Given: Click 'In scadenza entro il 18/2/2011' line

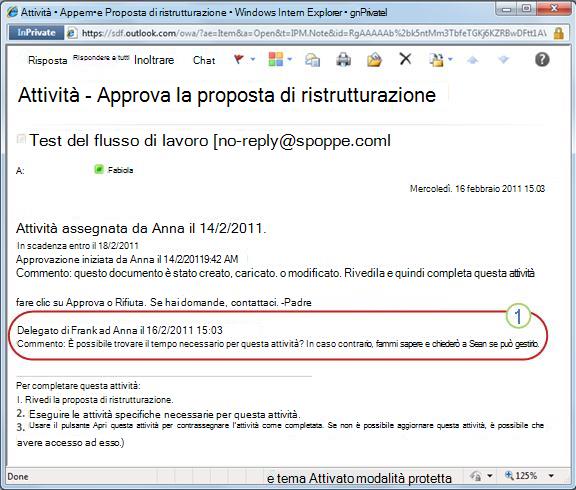Looking at the screenshot, I should click(78, 246).
